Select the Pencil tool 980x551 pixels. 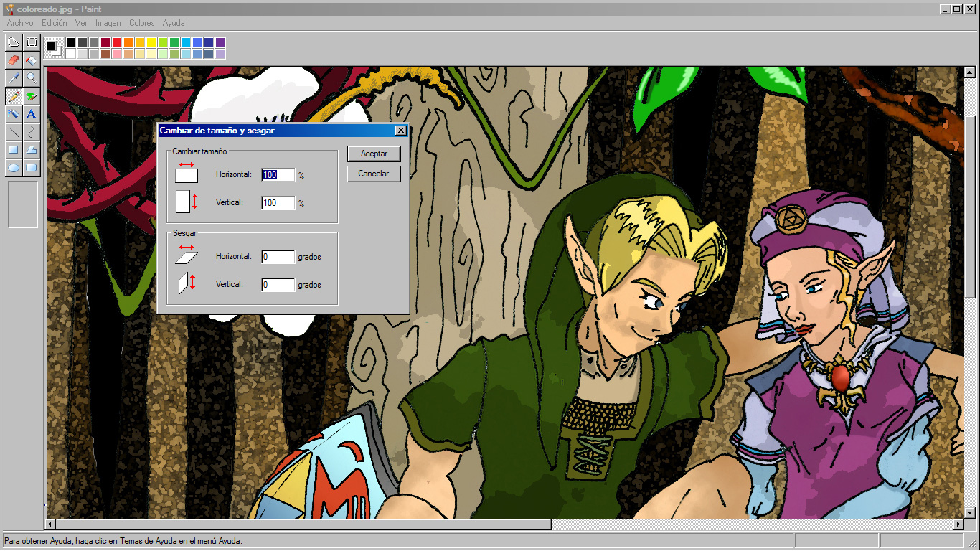(14, 96)
